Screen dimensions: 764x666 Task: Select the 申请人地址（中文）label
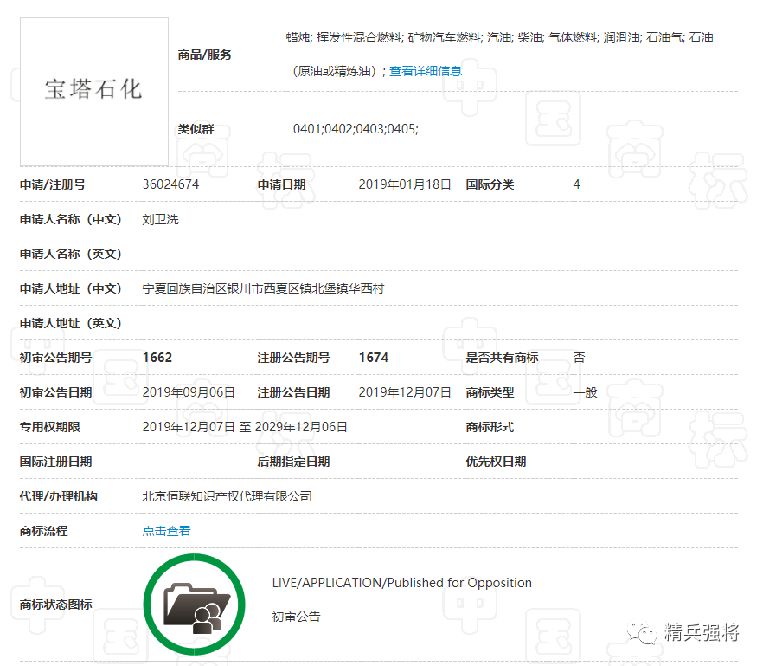(70, 288)
